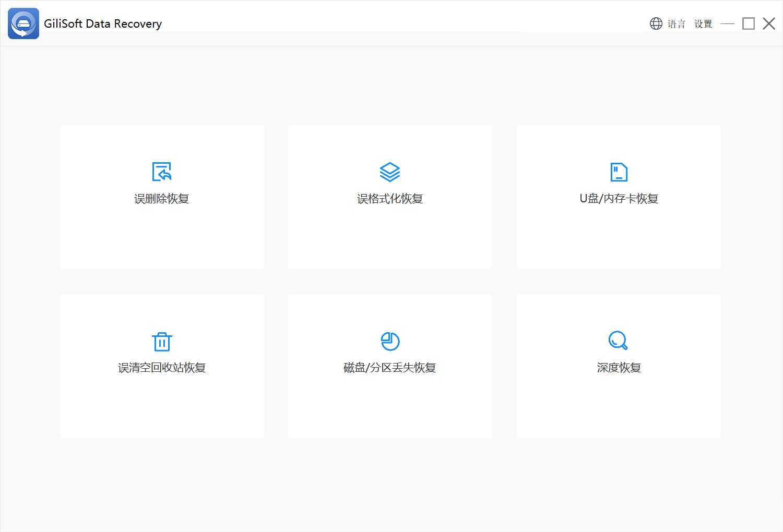Close the GiliSoft Data Recovery window
783x532 pixels.
tap(769, 23)
